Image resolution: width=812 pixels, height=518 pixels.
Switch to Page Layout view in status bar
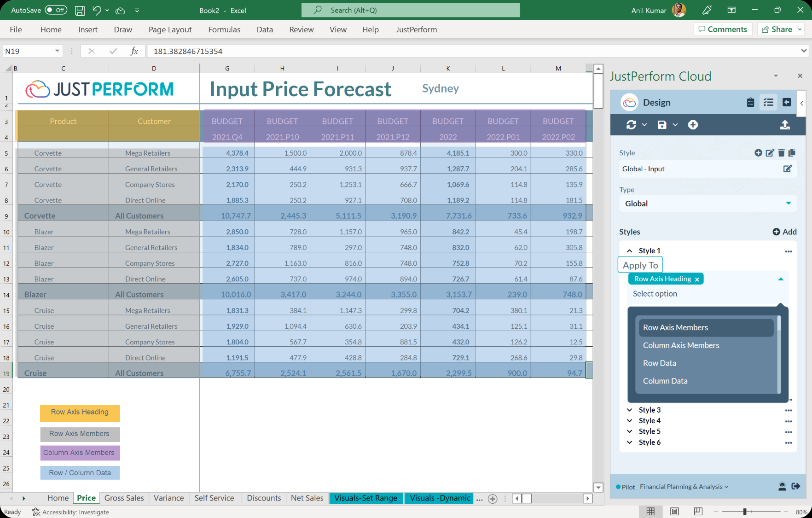(674, 512)
